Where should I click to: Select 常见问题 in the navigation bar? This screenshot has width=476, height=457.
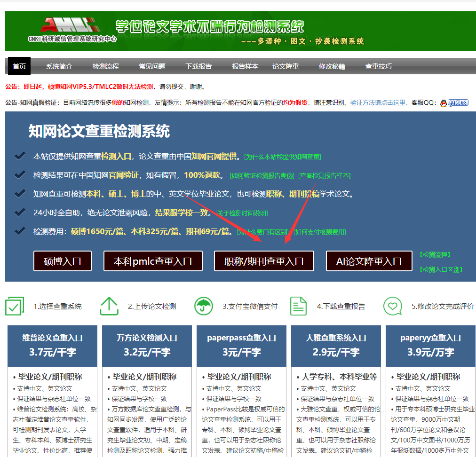coord(152,66)
